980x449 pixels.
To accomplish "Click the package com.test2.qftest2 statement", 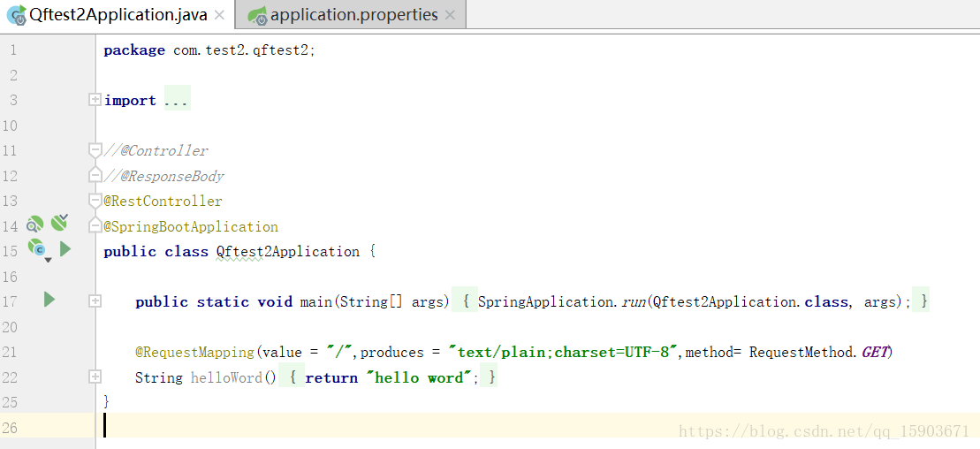I will 209,50.
